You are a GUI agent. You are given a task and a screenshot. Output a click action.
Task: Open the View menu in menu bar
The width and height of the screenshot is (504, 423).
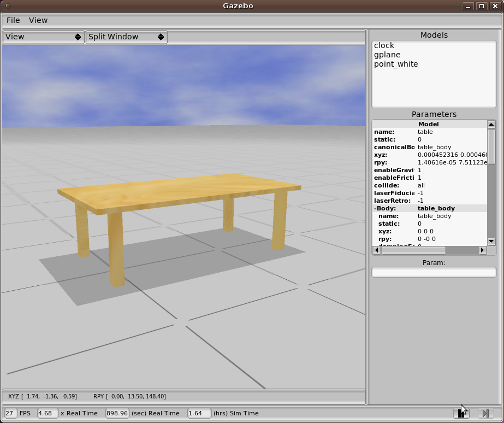(x=38, y=20)
